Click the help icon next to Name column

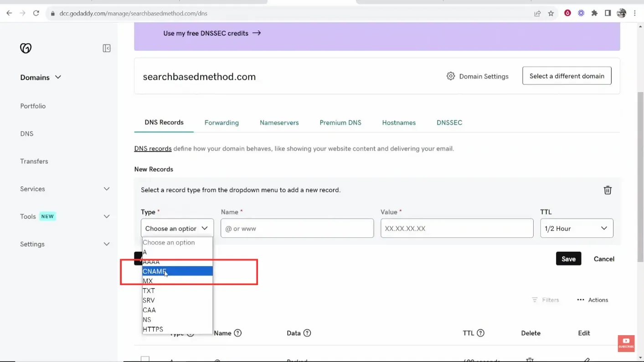point(238,333)
